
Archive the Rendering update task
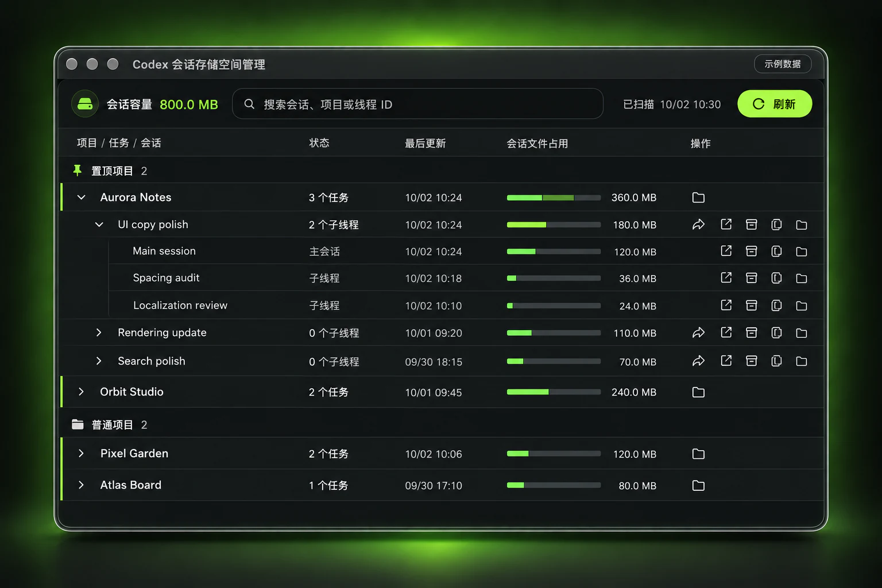[751, 332]
